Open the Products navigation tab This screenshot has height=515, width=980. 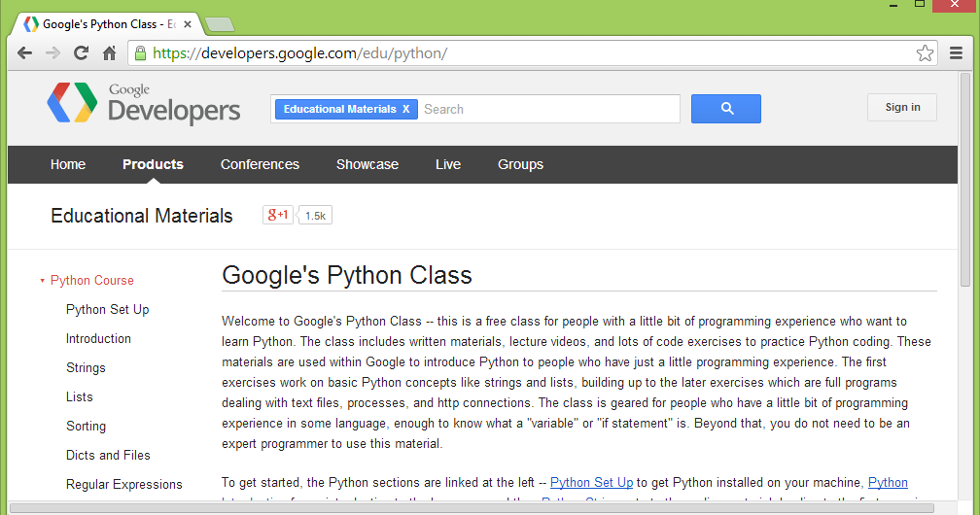tap(153, 164)
